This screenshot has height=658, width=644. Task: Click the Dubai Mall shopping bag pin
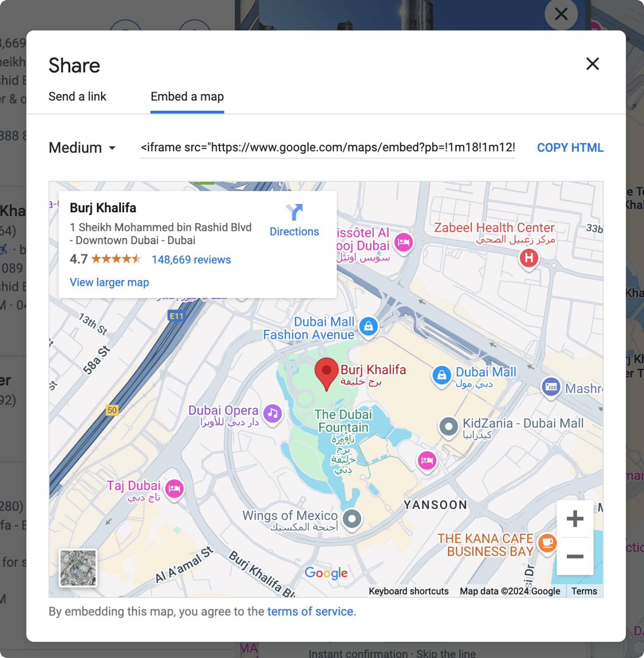[x=442, y=375]
